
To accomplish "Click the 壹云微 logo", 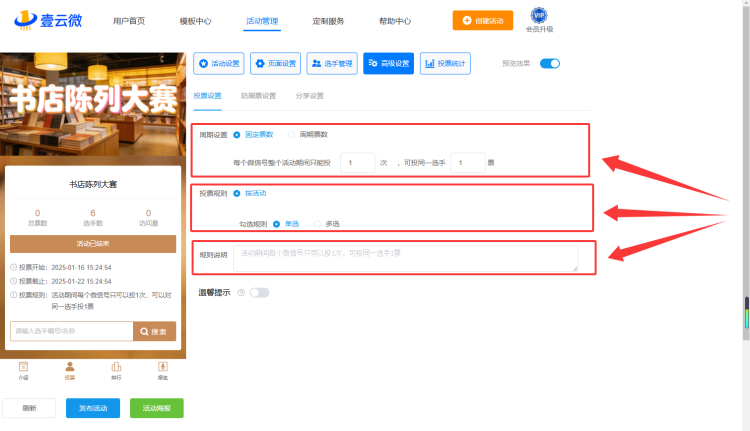I will 48,20.
